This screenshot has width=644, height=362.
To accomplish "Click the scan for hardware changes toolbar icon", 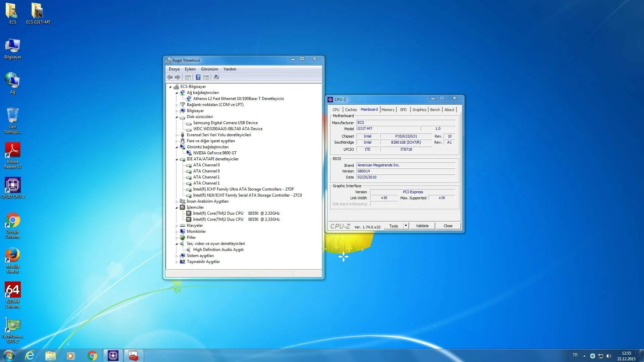I will [x=216, y=77].
